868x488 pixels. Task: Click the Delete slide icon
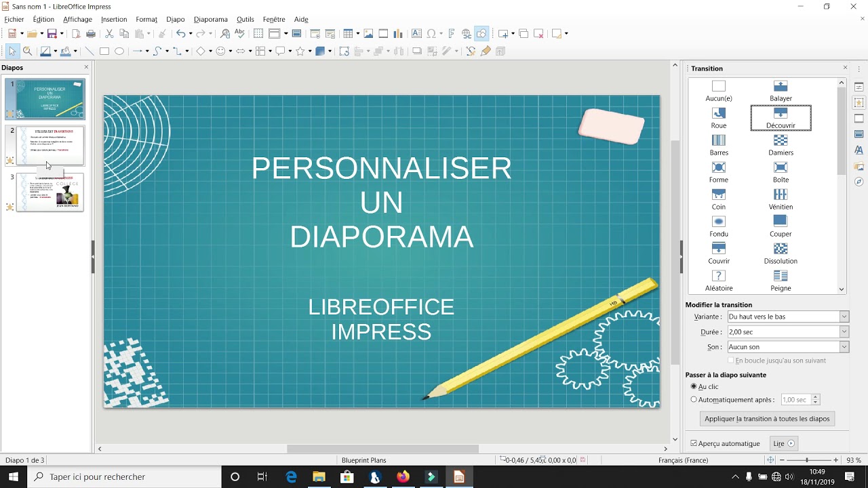click(538, 33)
